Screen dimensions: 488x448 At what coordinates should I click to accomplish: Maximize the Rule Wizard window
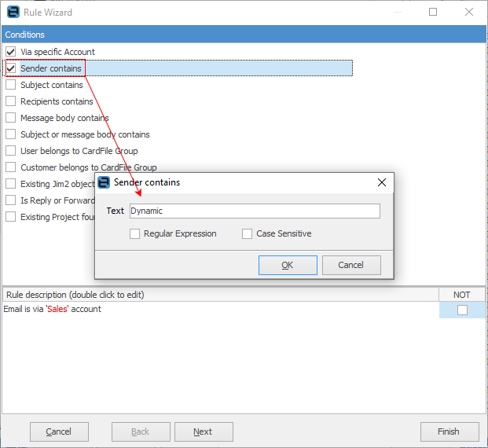coord(433,12)
